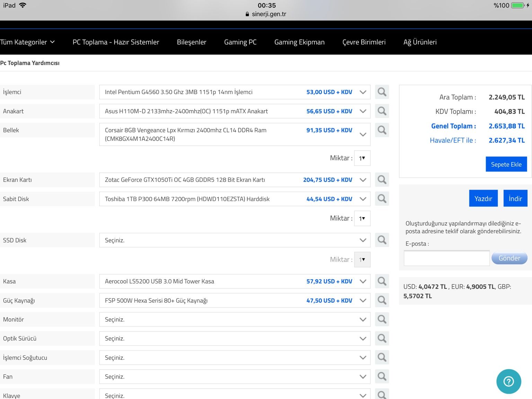Click the Yazdır print button
The width and height of the screenshot is (532, 399).
point(484,198)
